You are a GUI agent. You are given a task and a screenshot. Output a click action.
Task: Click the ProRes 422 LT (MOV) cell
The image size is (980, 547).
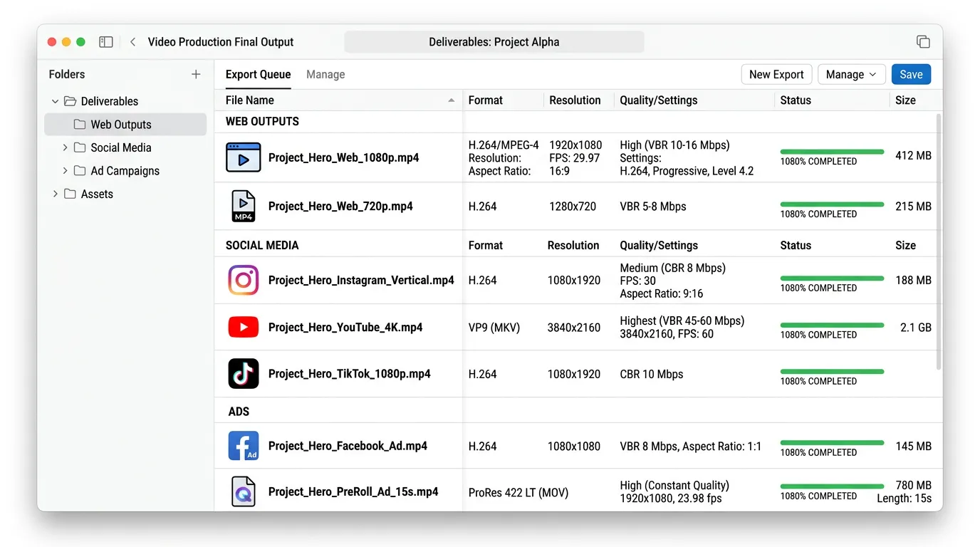[518, 492]
